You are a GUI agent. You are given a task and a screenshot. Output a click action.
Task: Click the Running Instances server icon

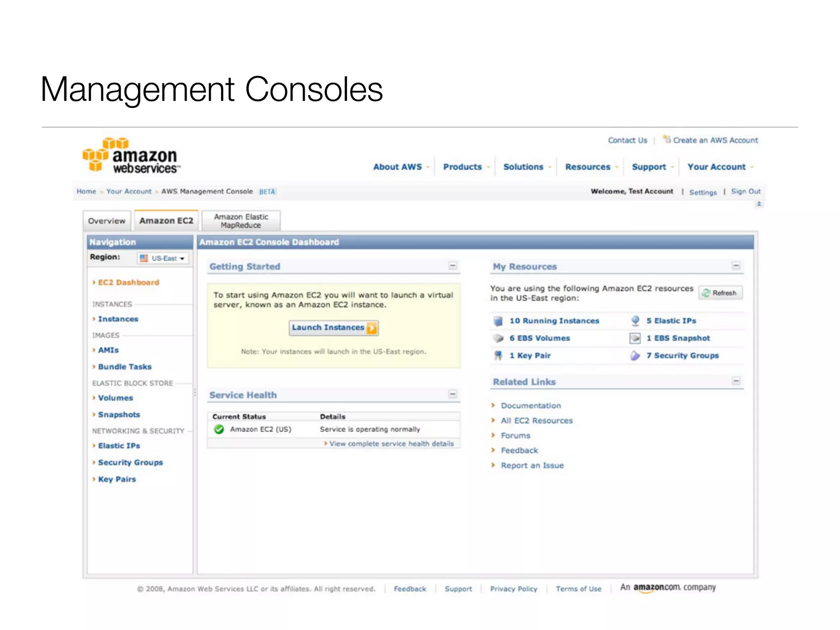(x=498, y=321)
